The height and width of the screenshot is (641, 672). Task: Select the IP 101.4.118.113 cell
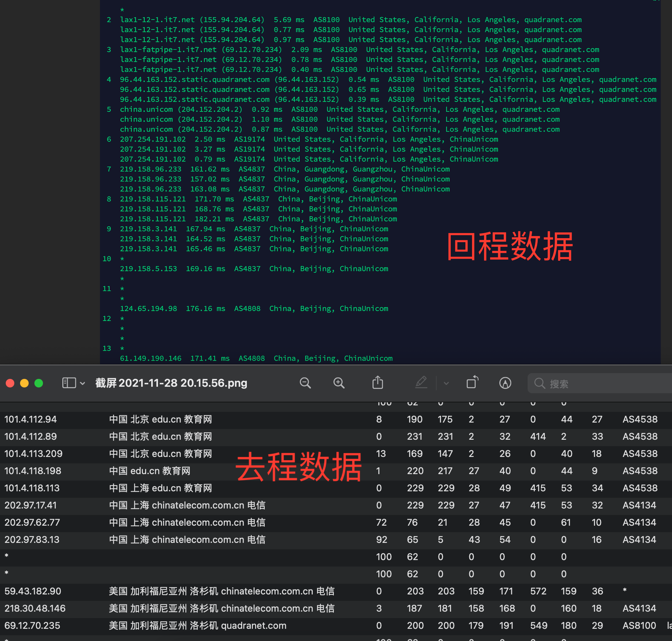(32, 488)
